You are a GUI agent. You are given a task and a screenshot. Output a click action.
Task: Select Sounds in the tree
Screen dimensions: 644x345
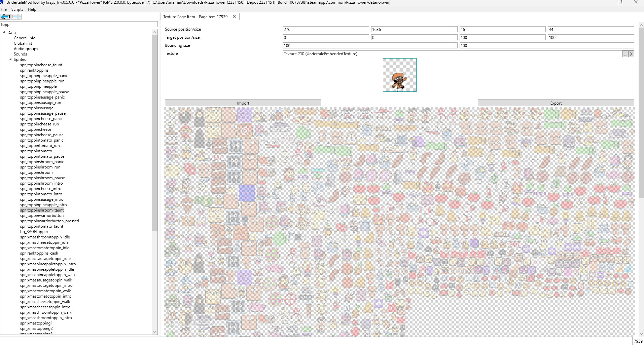(20, 54)
